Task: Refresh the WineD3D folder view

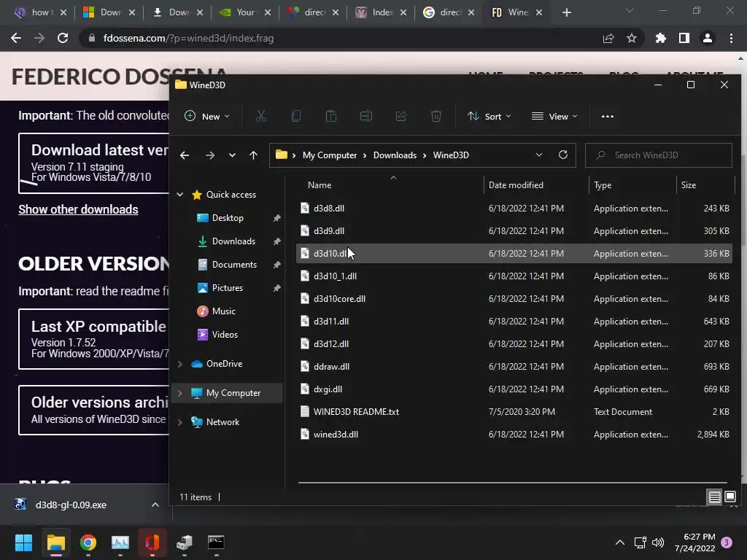Action: pyautogui.click(x=562, y=155)
